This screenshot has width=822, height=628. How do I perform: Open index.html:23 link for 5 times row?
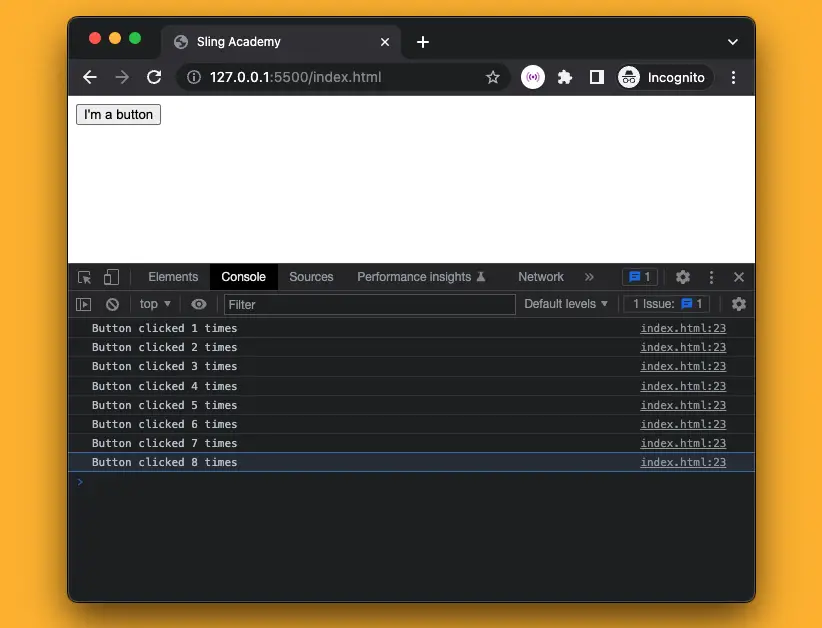[x=683, y=405]
